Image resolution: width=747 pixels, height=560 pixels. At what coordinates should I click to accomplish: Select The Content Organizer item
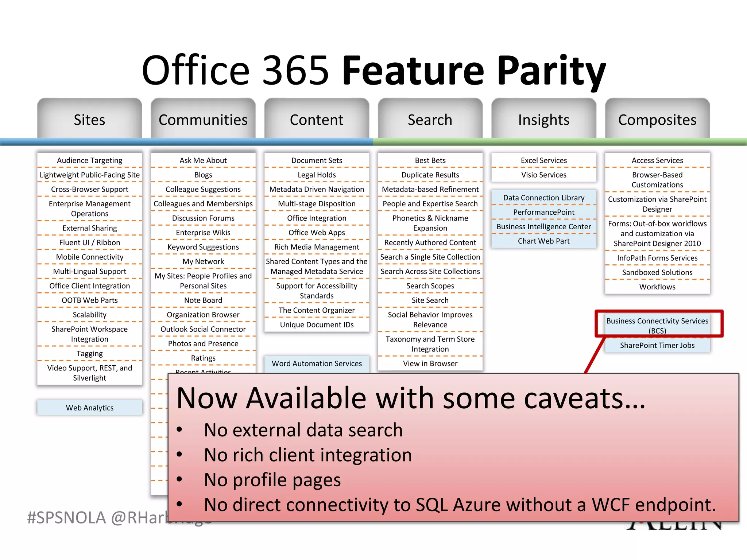[x=317, y=310]
